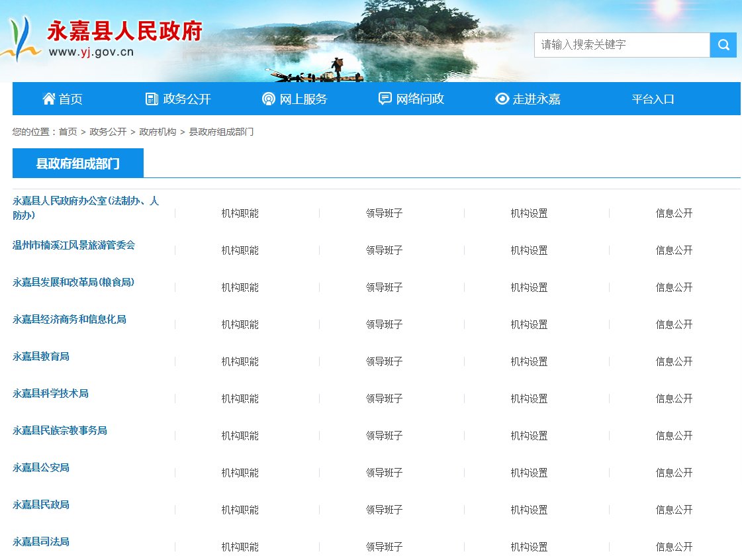Click the search keyword input box
Screen dimensions: 742x560
[x=621, y=44]
